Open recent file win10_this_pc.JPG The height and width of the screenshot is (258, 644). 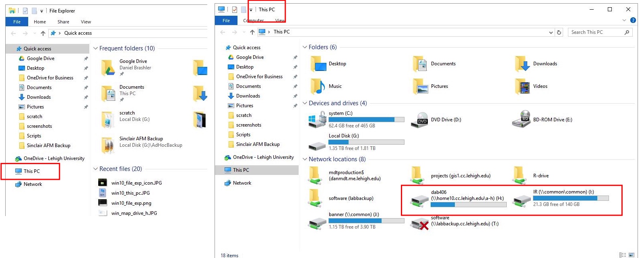tap(130, 193)
